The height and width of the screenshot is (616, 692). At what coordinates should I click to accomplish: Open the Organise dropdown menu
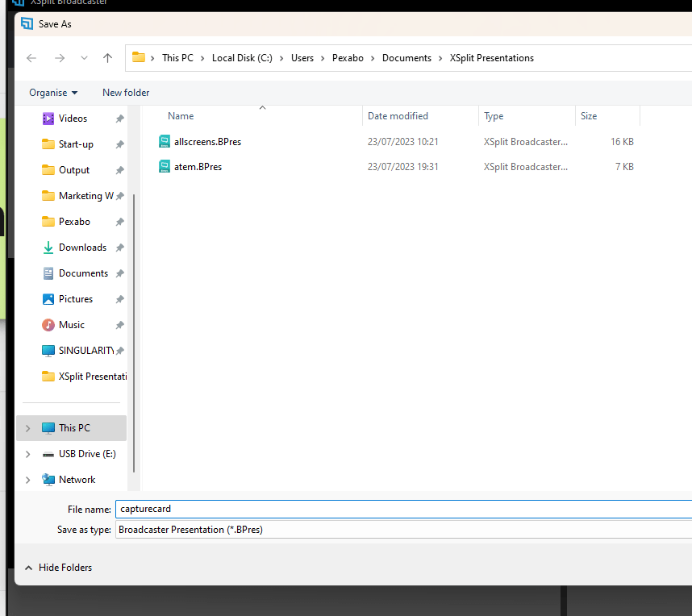pos(53,93)
